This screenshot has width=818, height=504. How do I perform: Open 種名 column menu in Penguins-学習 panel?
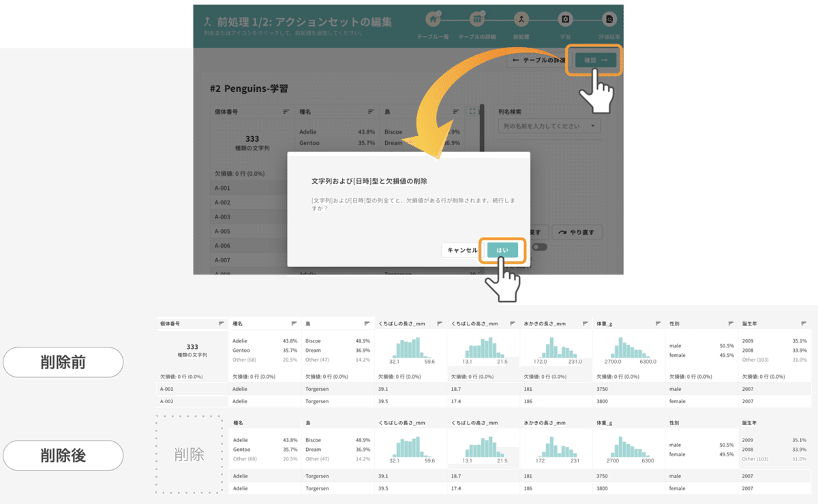coord(372,112)
